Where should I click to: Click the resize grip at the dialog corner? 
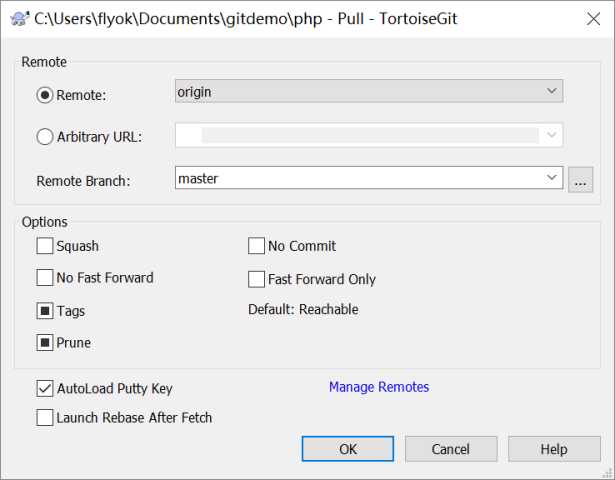coord(609,474)
